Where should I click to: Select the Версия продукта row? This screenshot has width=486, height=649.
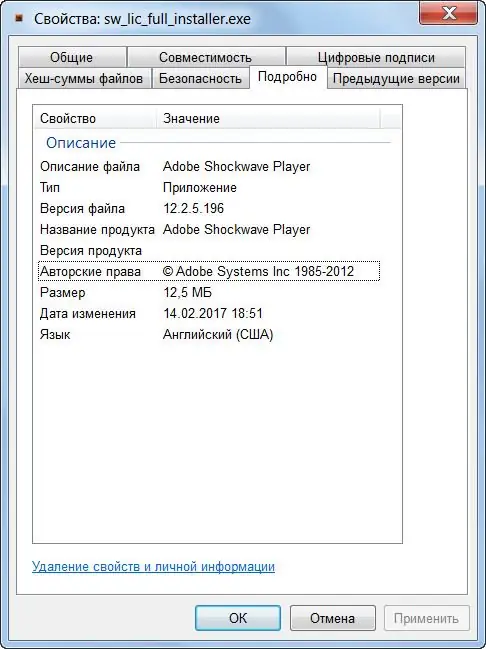coord(209,250)
